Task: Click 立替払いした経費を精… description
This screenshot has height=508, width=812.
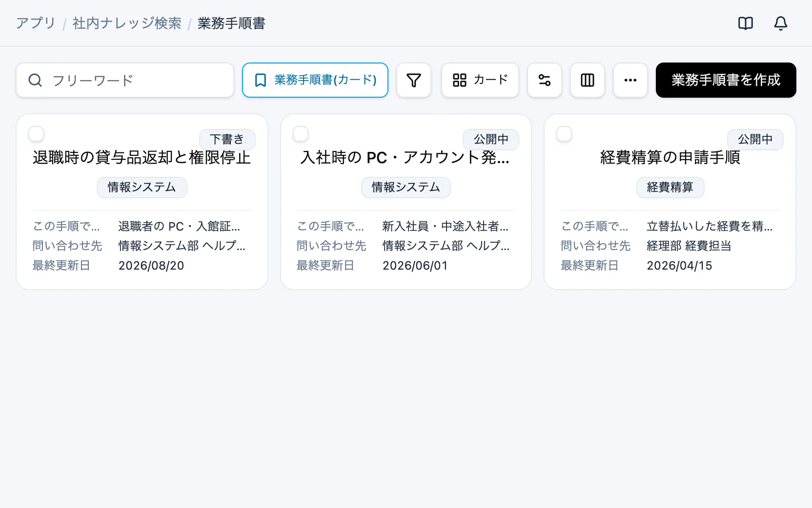Action: pyautogui.click(x=710, y=227)
